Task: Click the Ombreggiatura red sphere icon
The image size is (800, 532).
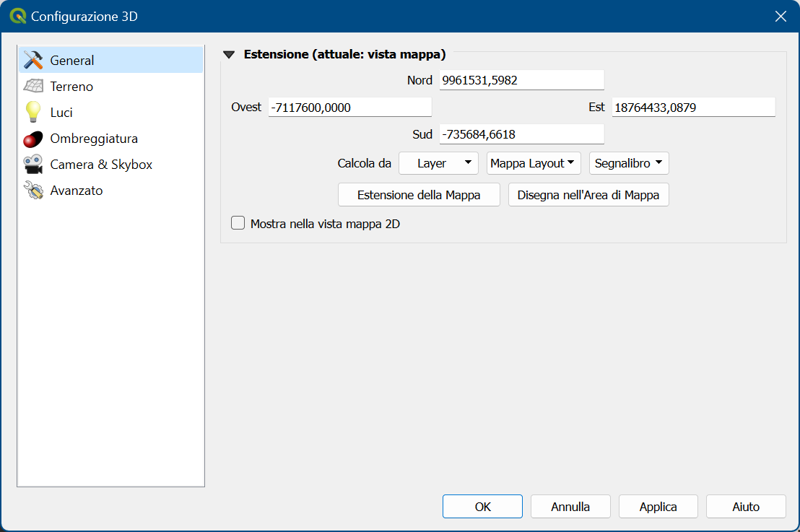Action: 33,139
